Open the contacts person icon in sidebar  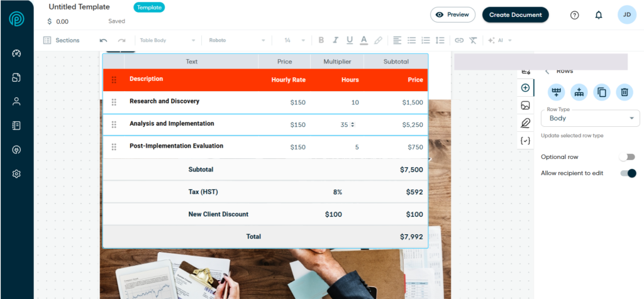(16, 102)
